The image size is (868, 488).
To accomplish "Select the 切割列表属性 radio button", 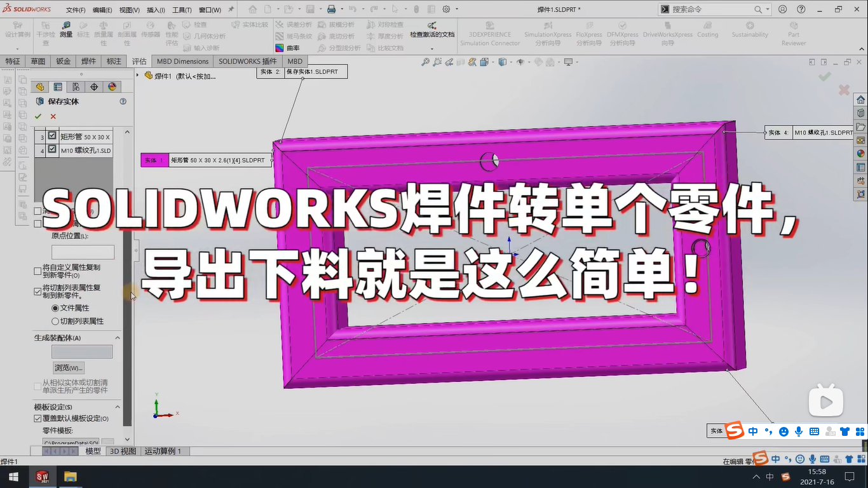I will coord(55,322).
